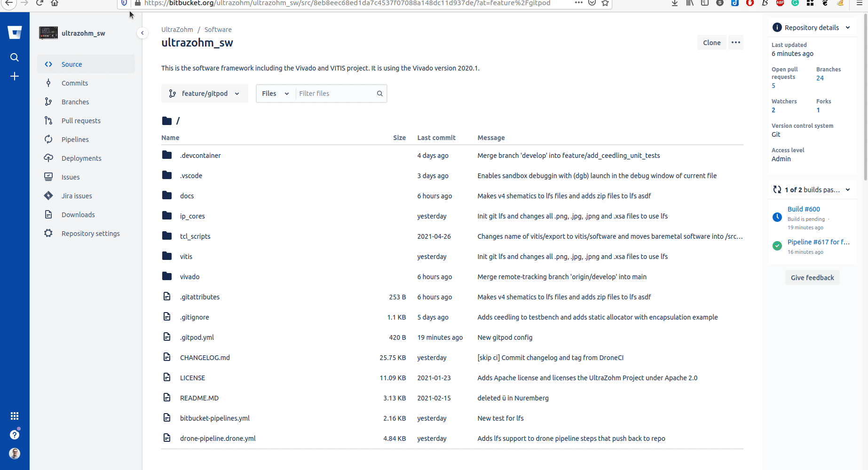The height and width of the screenshot is (470, 868).
Task: Collapse the repository sidebar with the chevron
Action: (x=142, y=33)
